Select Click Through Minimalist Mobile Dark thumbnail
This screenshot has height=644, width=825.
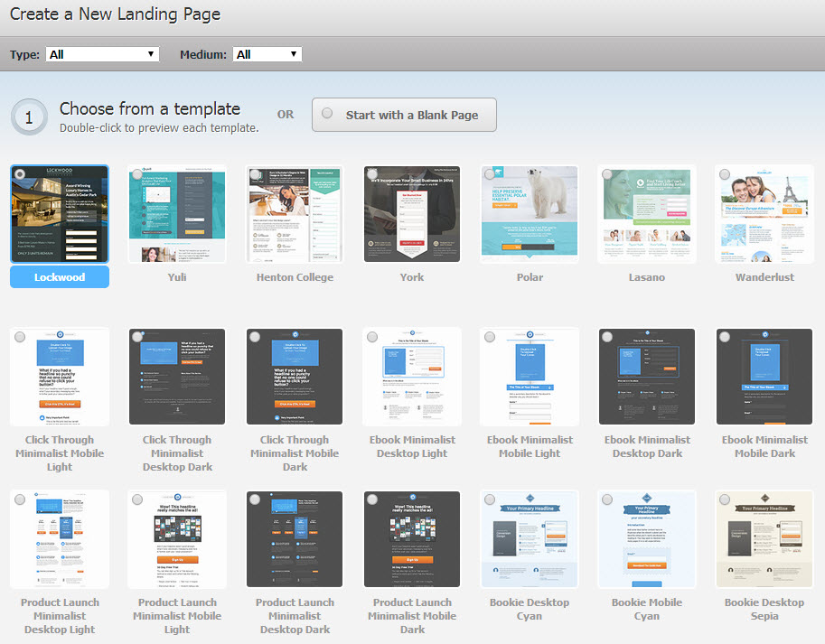[x=295, y=377]
